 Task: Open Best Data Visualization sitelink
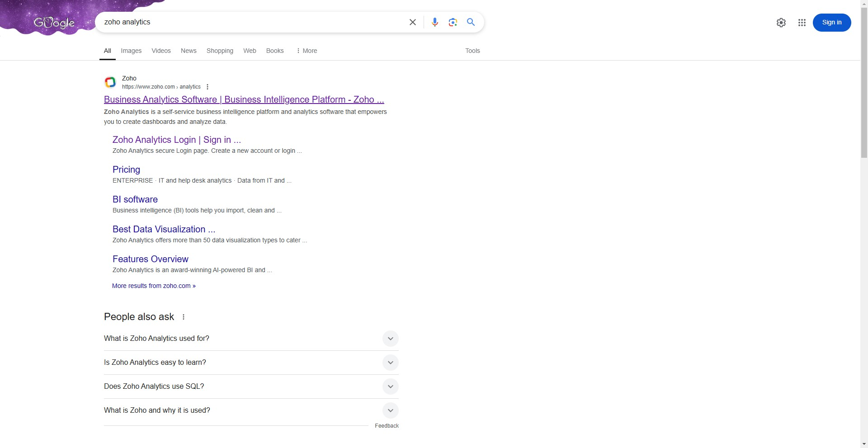[x=164, y=229]
